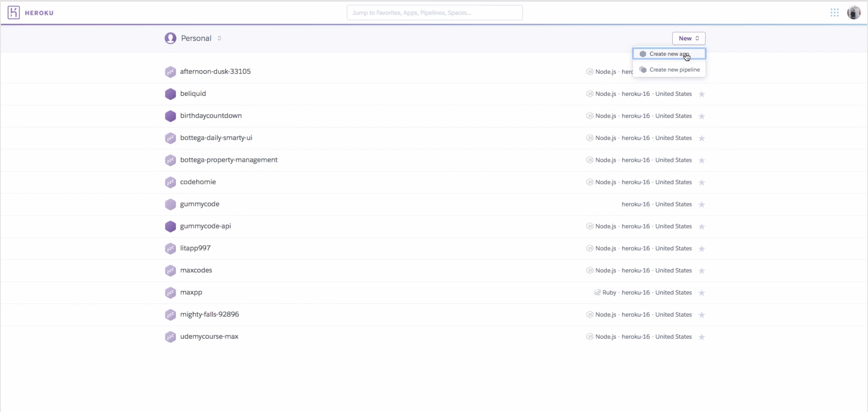Open the apps grid launcher icon
The height and width of the screenshot is (412, 868).
click(x=834, y=13)
